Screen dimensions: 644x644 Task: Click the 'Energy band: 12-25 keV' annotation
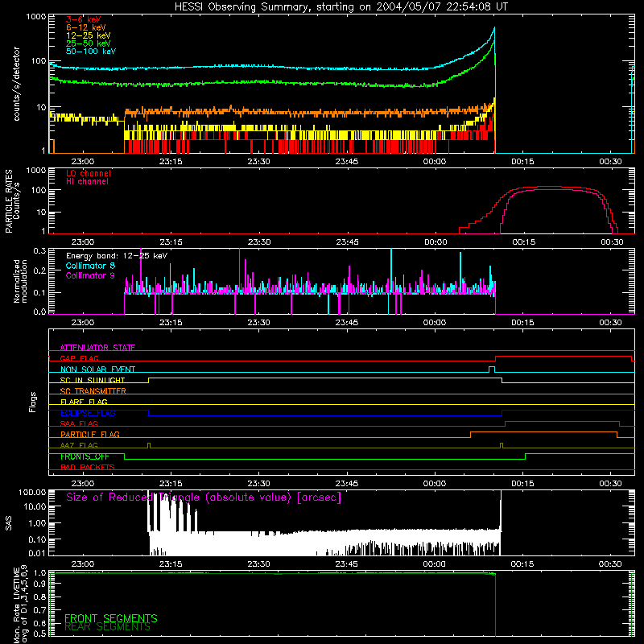pyautogui.click(x=117, y=256)
